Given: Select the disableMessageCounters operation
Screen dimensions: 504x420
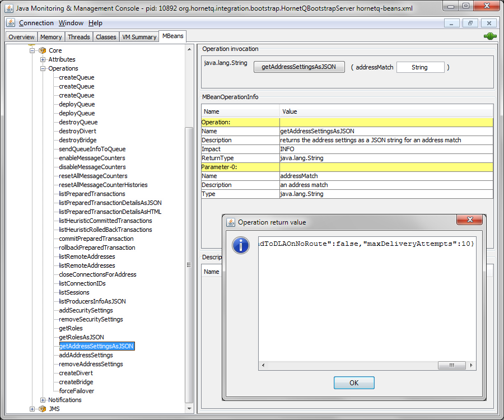Looking at the screenshot, I should click(x=92, y=167).
